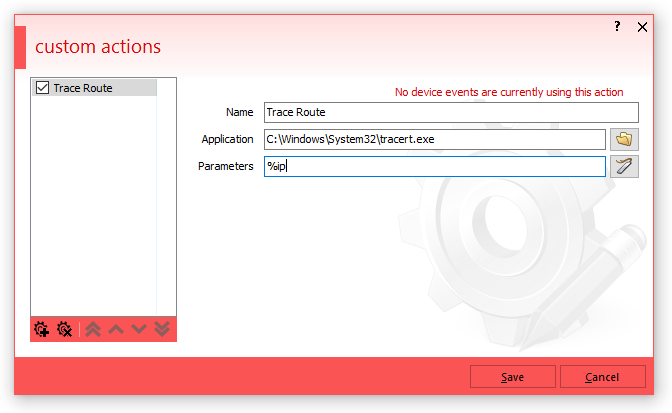Close the custom actions dialog
The image size is (672, 413).
[x=643, y=27]
